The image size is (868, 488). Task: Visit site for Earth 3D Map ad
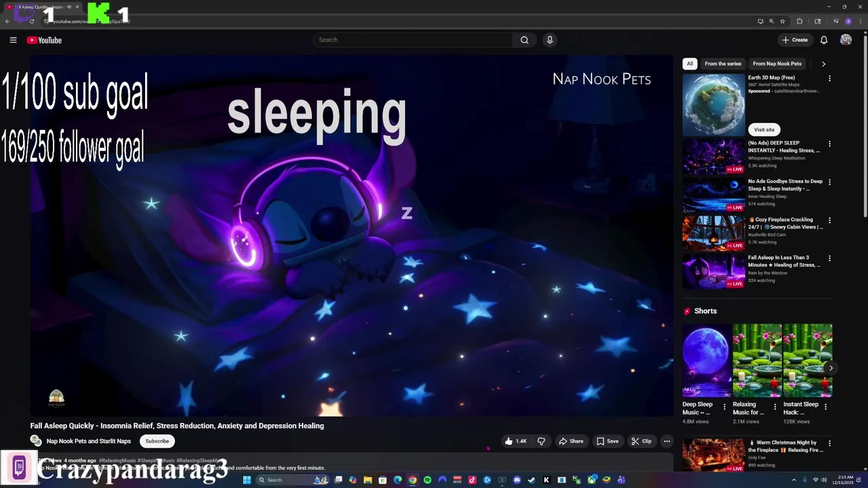[764, 129]
